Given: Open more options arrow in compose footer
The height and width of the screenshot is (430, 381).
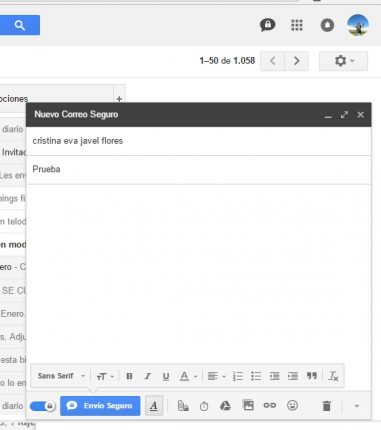Looking at the screenshot, I should 357,406.
